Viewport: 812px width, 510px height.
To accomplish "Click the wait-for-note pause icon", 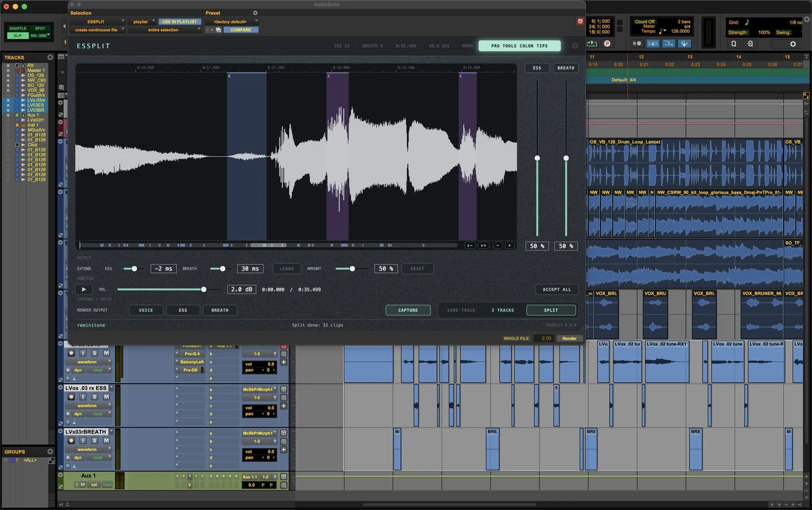I will 636,44.
